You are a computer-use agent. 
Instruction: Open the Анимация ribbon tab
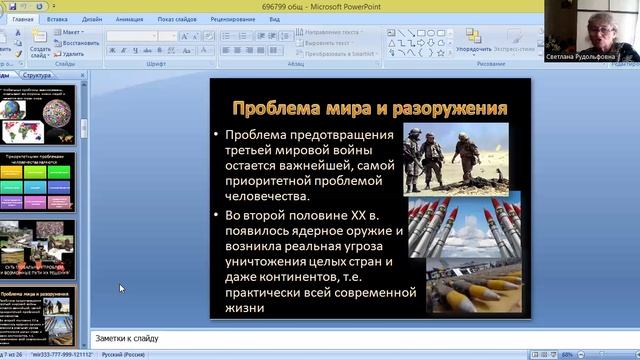129,19
